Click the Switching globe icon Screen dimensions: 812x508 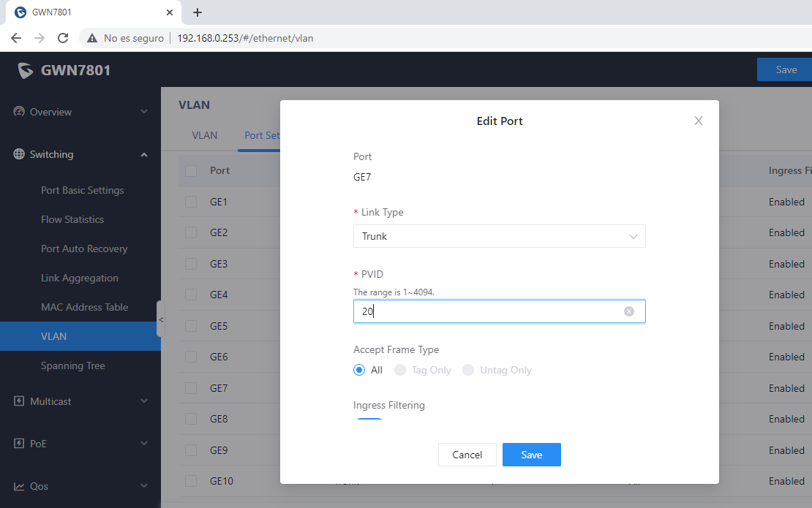click(x=19, y=154)
